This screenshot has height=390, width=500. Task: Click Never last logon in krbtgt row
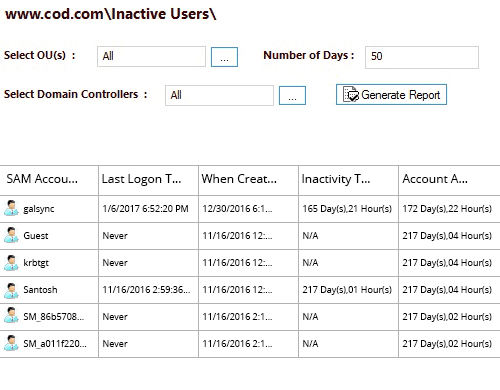tap(115, 263)
